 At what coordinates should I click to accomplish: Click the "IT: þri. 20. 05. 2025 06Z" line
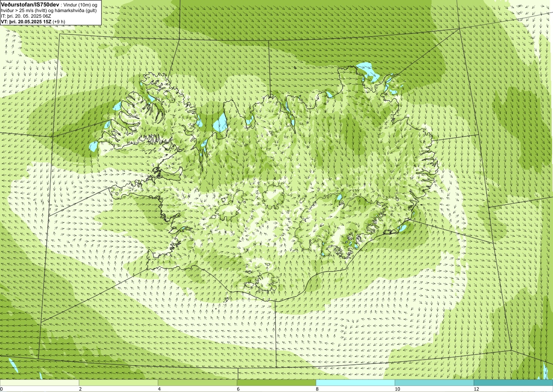point(26,16)
